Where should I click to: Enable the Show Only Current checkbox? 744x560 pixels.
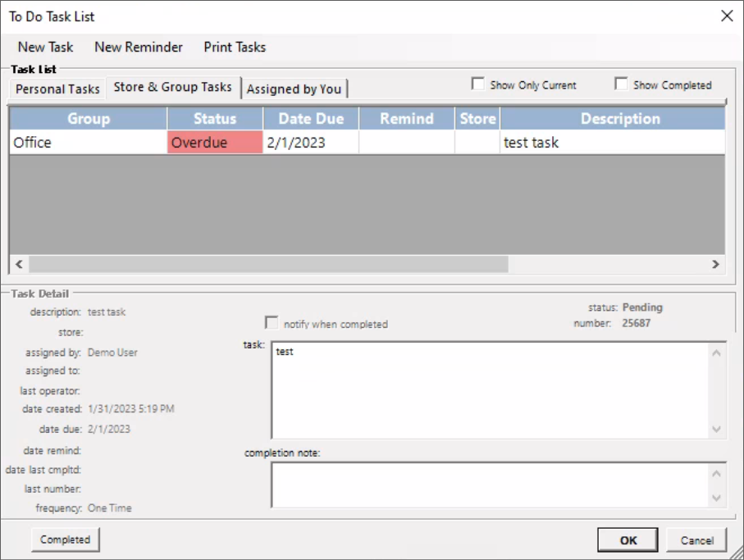click(477, 84)
